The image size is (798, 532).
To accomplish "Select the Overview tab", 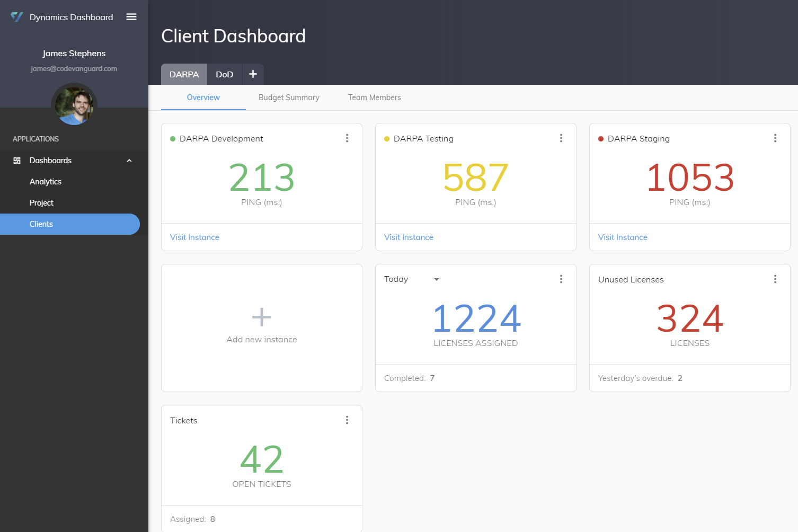I will point(203,97).
